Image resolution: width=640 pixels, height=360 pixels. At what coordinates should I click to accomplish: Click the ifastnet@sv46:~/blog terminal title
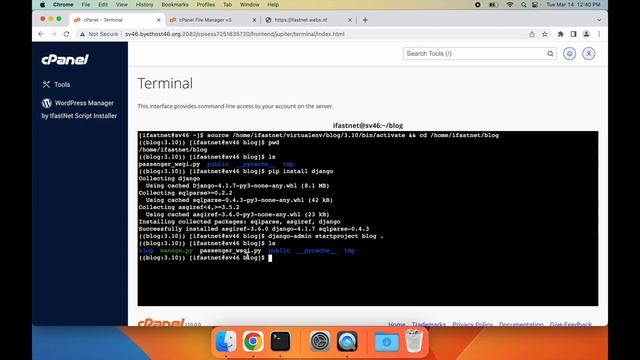click(x=368, y=125)
